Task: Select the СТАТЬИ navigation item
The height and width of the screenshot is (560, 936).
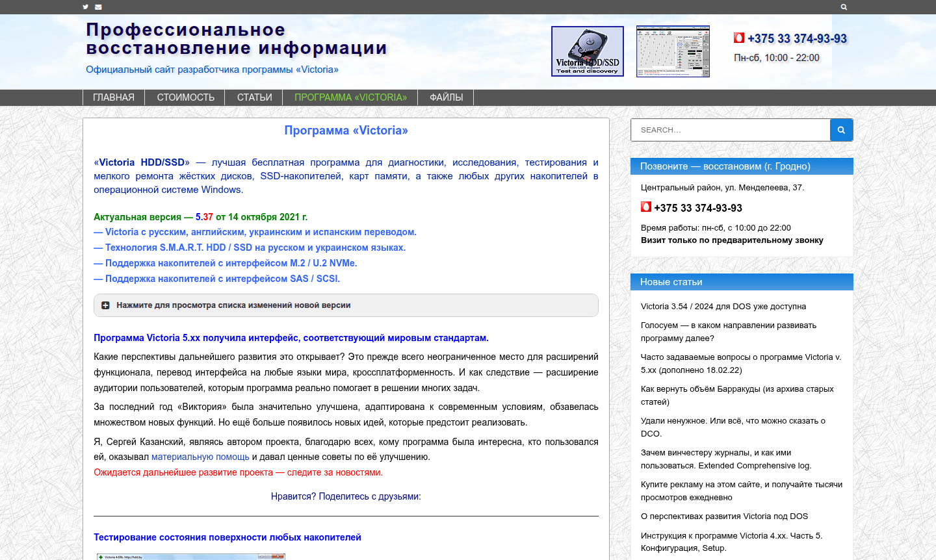Action: [x=253, y=97]
